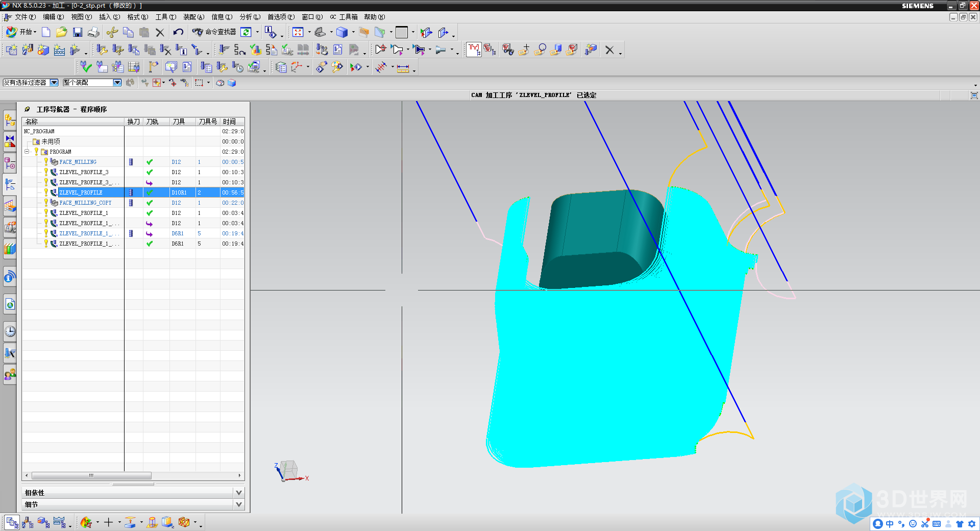Open the 文件 menu
The height and width of the screenshot is (531, 980).
pos(25,17)
